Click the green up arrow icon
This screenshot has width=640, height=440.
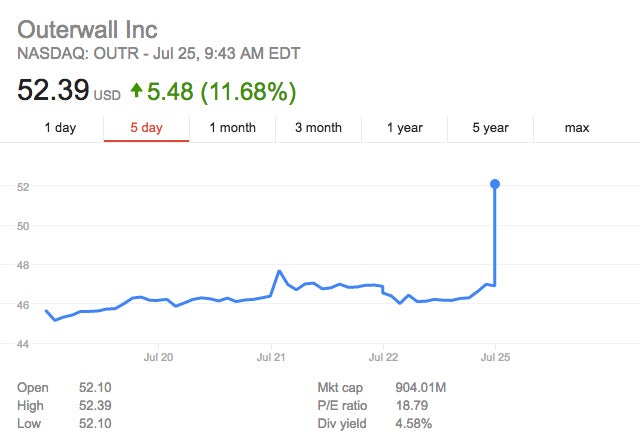(137, 91)
